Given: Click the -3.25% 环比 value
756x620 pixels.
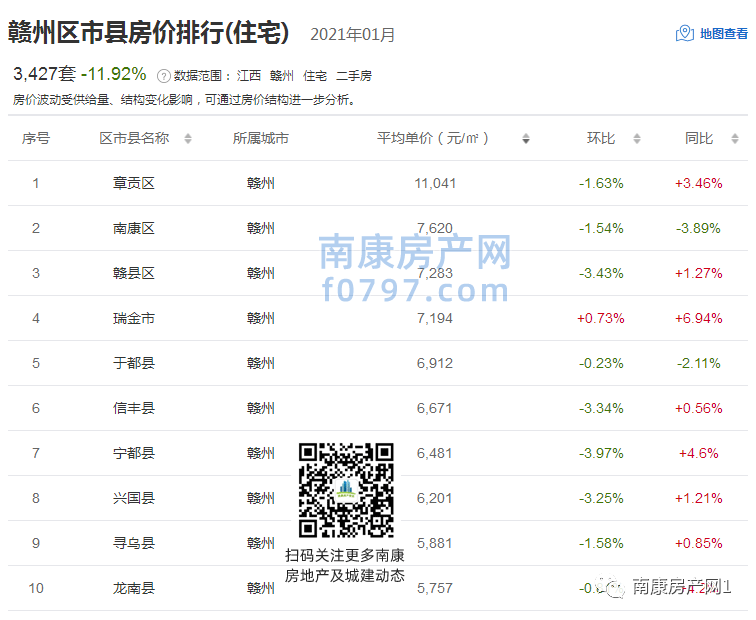Looking at the screenshot, I should (601, 498).
